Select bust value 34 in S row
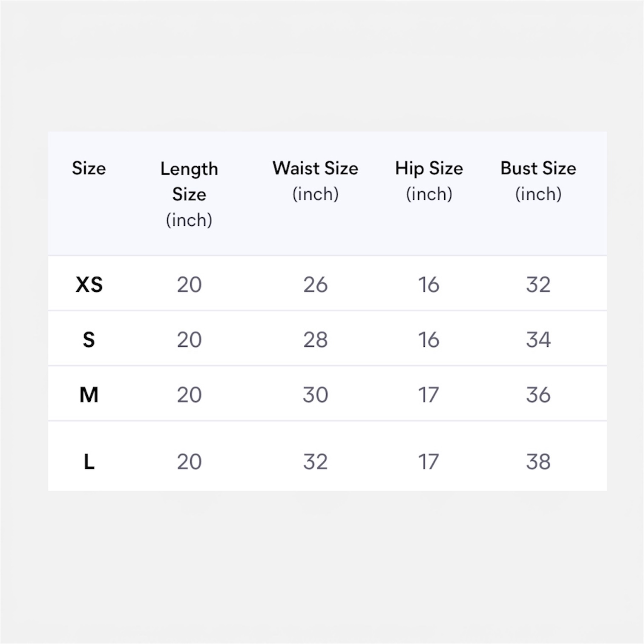Image resolution: width=644 pixels, height=644 pixels. [538, 339]
